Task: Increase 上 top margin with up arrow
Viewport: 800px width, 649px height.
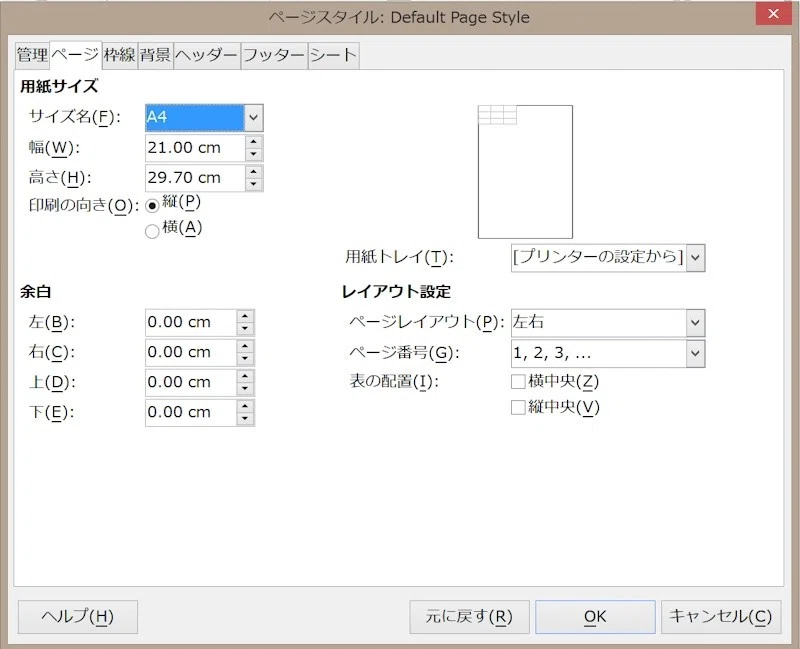Action: (245, 376)
